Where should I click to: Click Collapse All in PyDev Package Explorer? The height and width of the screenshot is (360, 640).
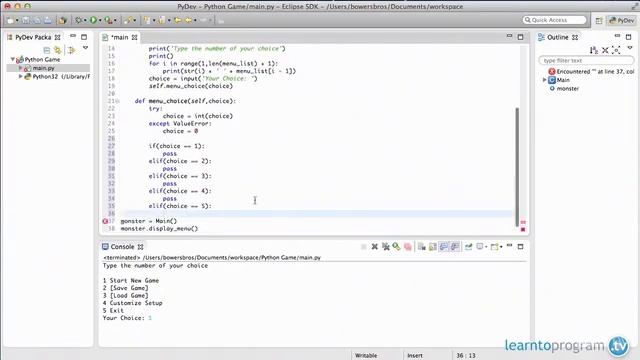pyautogui.click(x=47, y=50)
